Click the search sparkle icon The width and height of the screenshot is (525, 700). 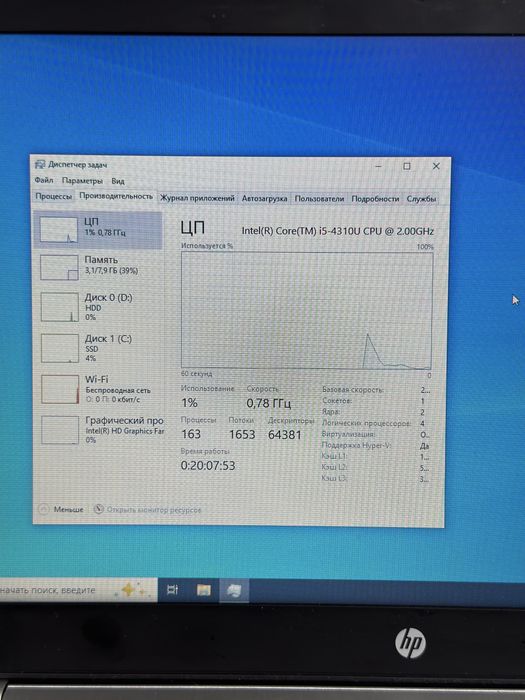click(130, 590)
